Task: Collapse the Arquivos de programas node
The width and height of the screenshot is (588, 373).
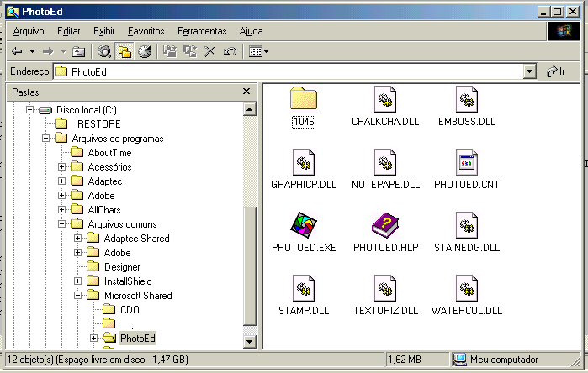Action: click(x=45, y=138)
